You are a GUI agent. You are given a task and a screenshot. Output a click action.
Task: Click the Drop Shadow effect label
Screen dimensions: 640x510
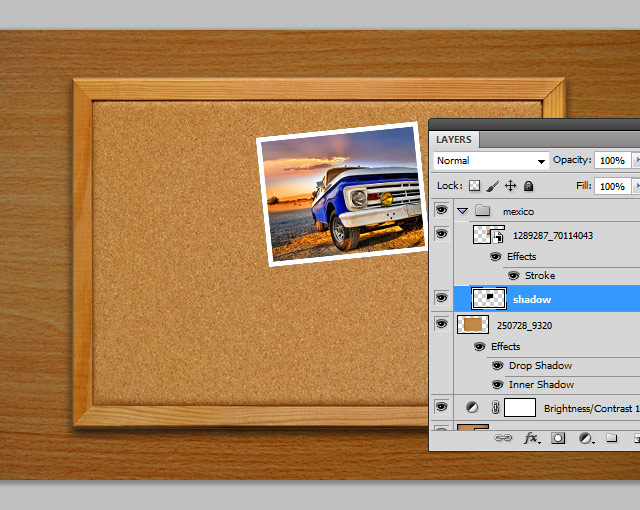pyautogui.click(x=540, y=366)
